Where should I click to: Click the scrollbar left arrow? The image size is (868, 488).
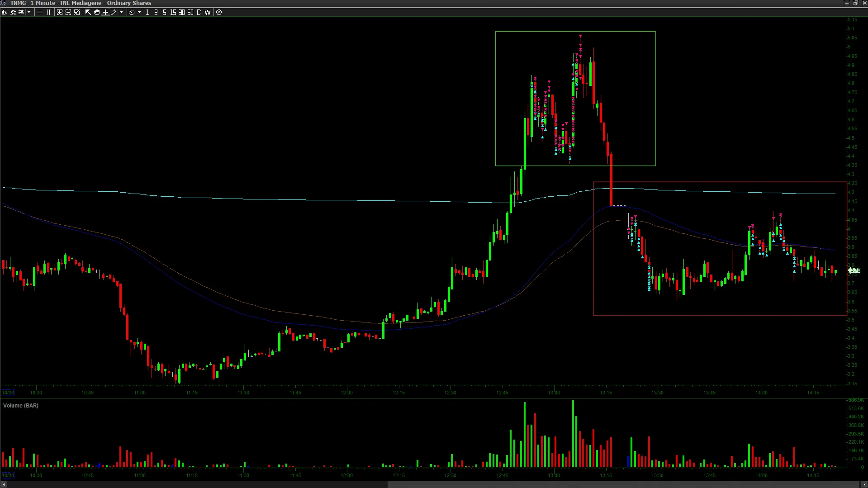coord(4,484)
